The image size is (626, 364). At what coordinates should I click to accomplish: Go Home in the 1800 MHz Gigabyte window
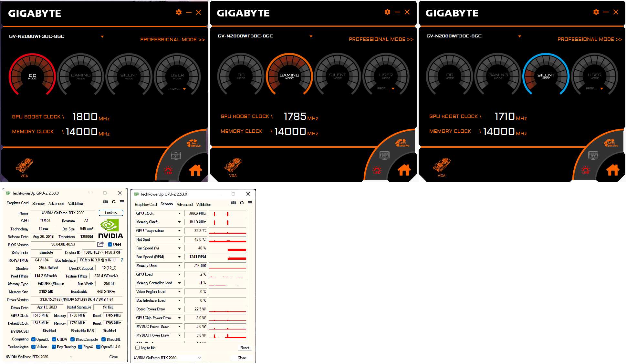[x=195, y=170]
